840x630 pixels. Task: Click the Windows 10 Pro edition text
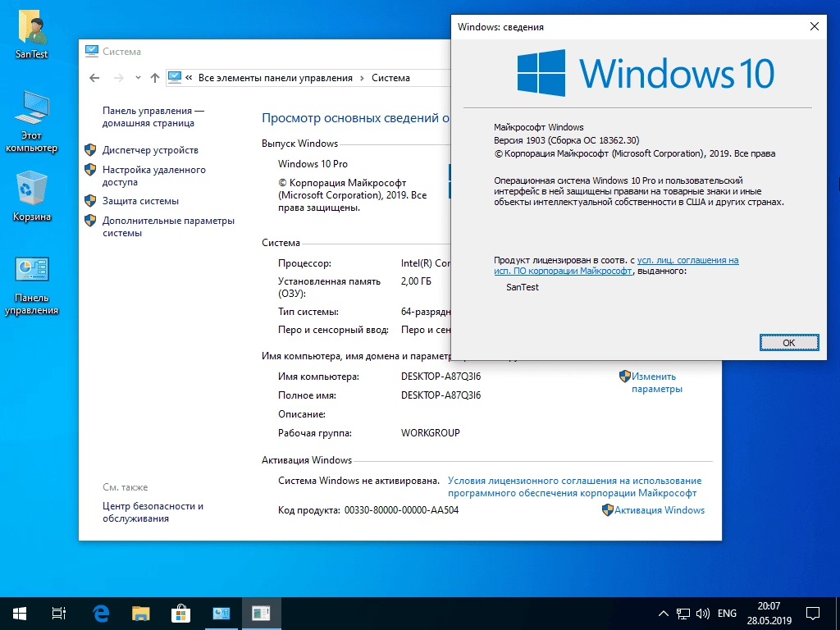click(x=313, y=164)
